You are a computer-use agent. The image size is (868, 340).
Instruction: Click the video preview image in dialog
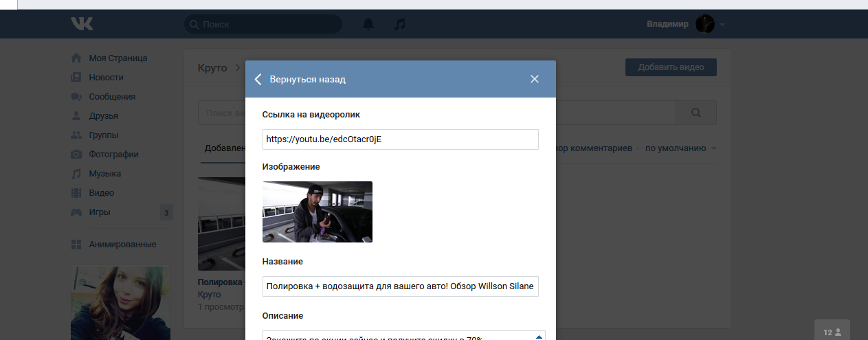click(x=318, y=212)
